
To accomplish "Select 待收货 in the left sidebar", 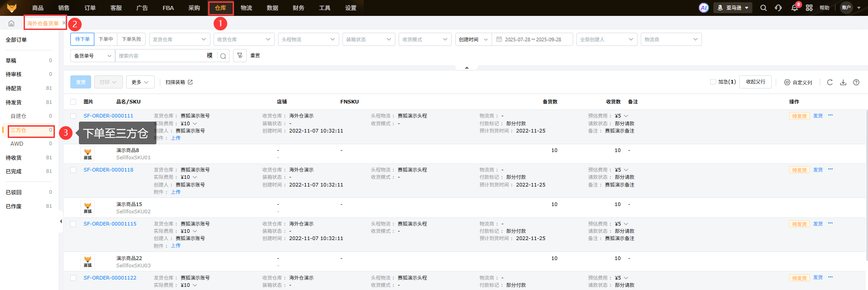I will 14,157.
